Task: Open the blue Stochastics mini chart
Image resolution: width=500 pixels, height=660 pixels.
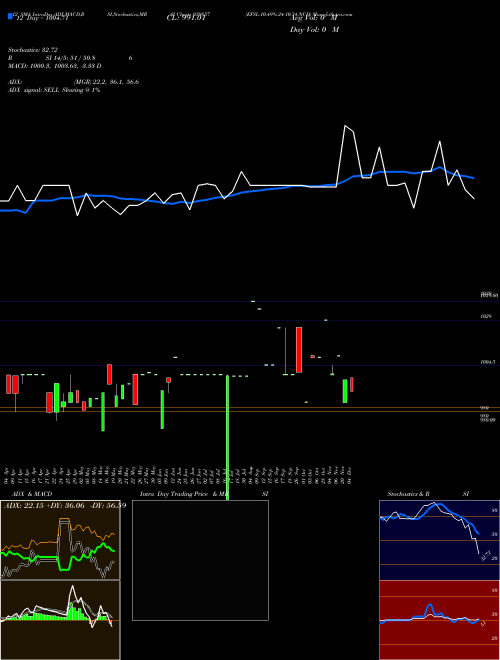Action: tap(439, 540)
